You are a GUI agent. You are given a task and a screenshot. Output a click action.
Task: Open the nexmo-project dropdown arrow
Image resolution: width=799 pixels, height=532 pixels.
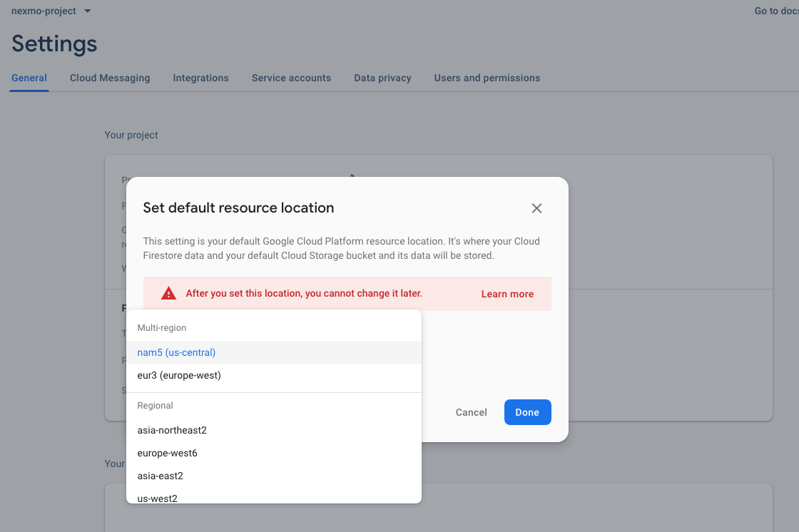pyautogui.click(x=88, y=11)
